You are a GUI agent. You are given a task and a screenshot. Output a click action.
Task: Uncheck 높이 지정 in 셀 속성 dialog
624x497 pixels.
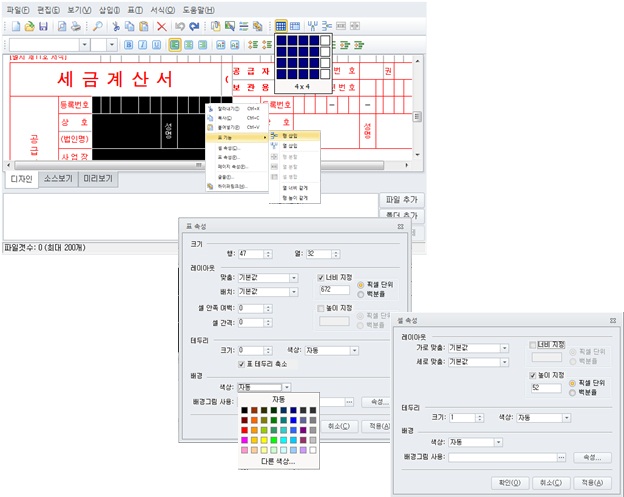tap(532, 376)
